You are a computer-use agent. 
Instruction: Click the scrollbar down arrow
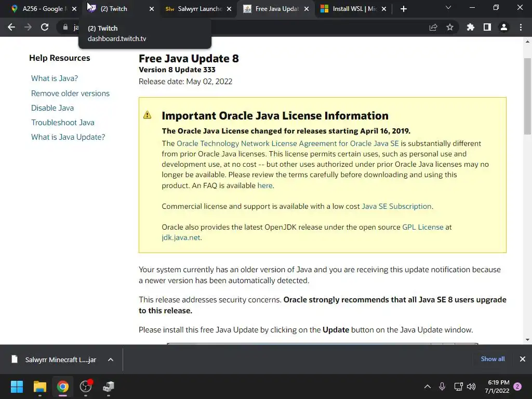click(527, 340)
